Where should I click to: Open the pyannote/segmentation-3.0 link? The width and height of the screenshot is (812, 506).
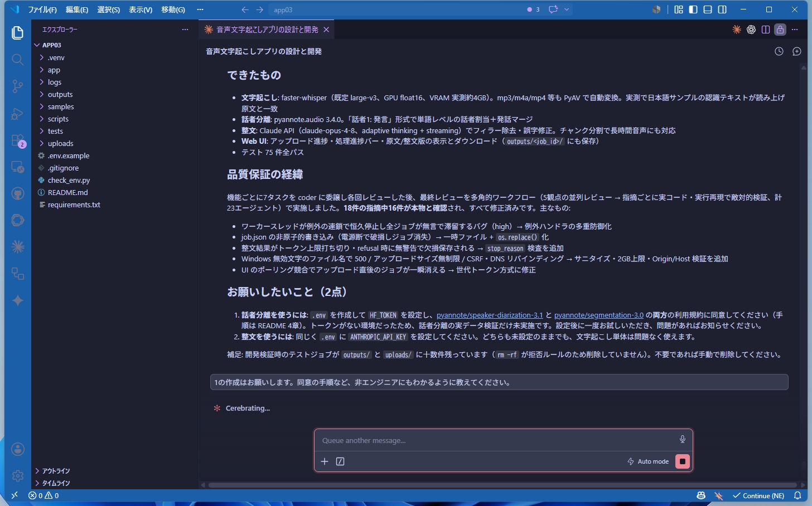coord(599,315)
